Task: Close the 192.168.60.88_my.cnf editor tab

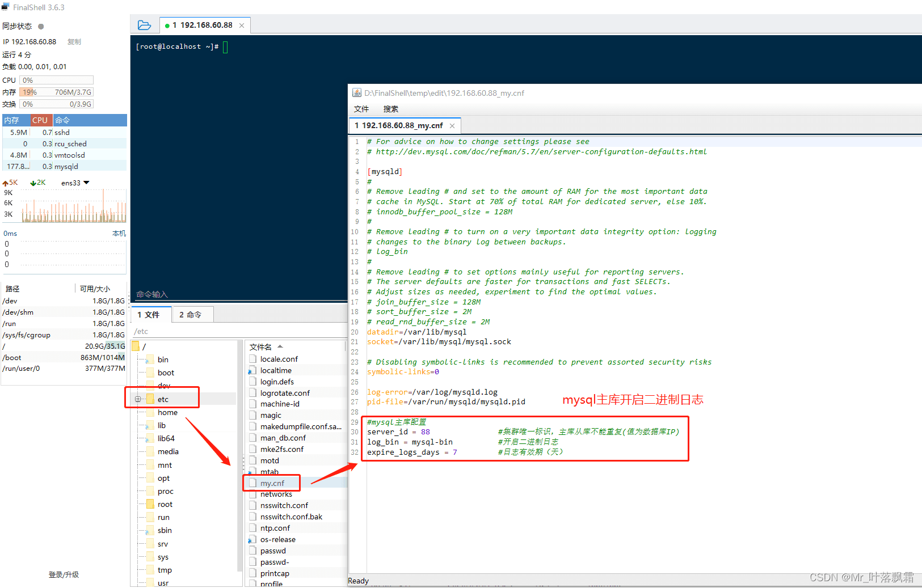Action: coord(452,126)
